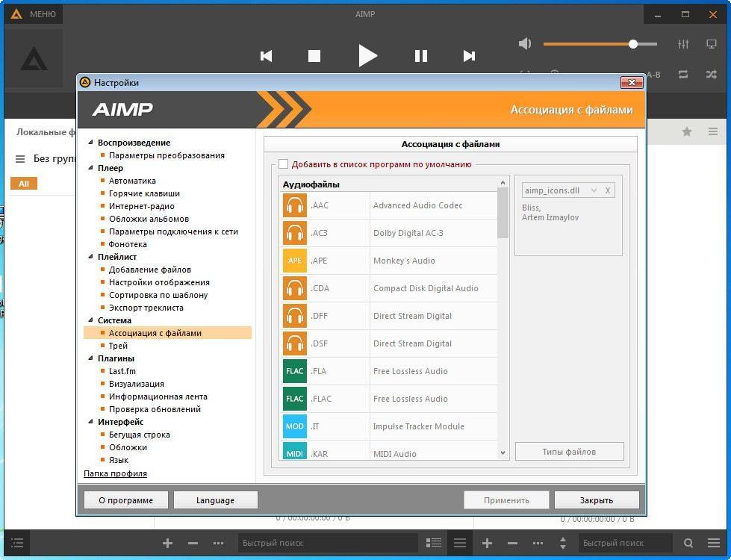Click the MOD icon for .IT
The width and height of the screenshot is (731, 560).
[x=295, y=426]
